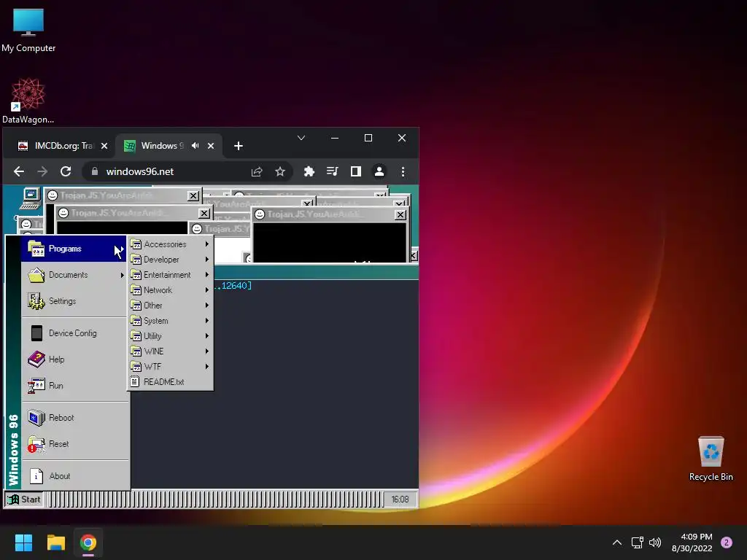Viewport: 747px width, 560px height.
Task: Expand the Accessories programs submenu
Action: [x=171, y=244]
